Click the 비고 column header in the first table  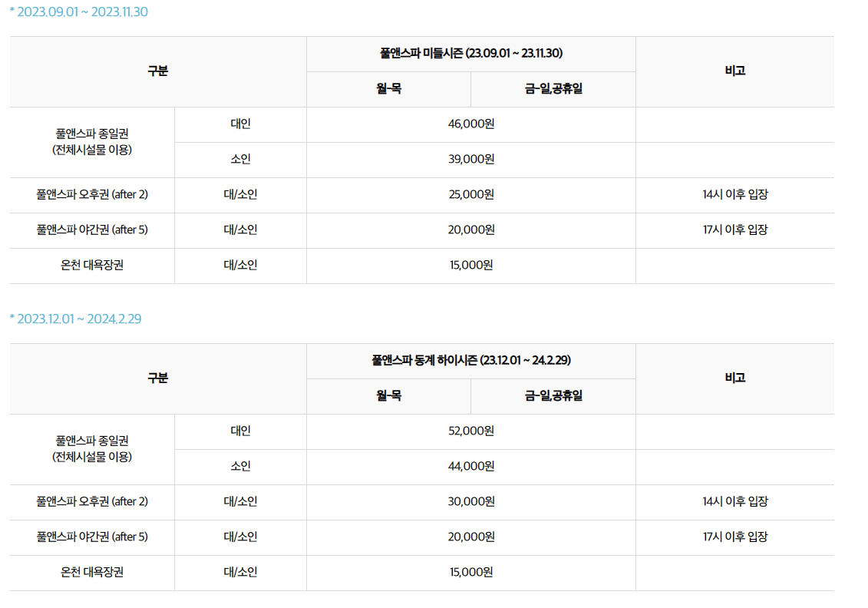735,71
